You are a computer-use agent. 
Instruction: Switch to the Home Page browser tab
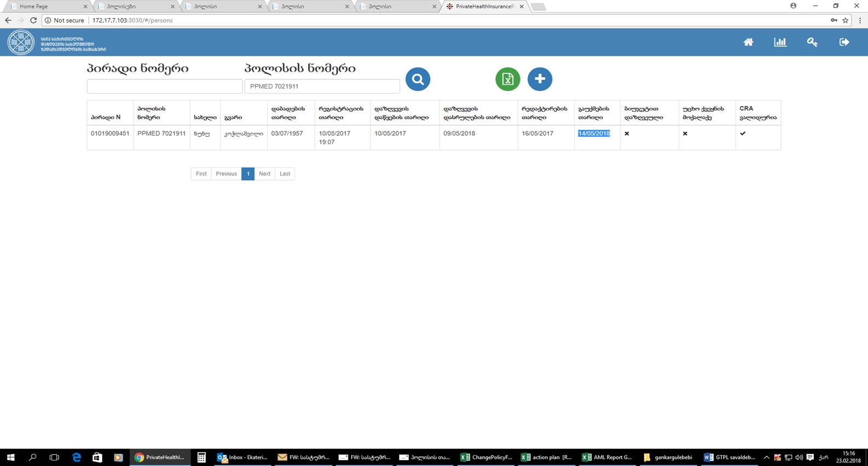[x=47, y=7]
